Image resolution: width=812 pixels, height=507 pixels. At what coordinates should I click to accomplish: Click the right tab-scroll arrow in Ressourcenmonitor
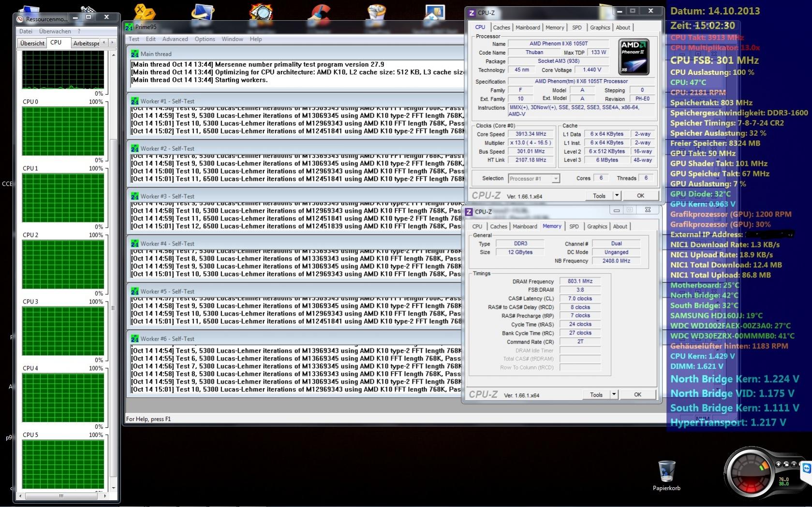pos(112,43)
